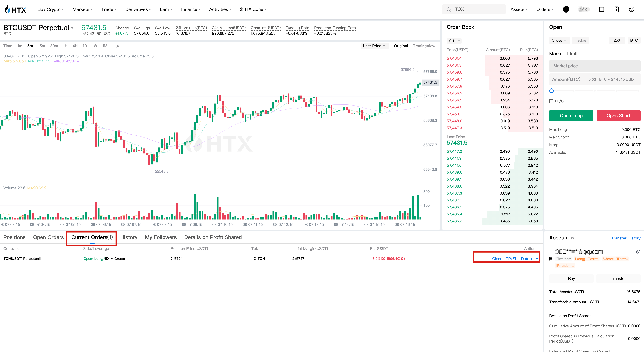Open the Cross margin mode dropdown
The image size is (644, 352).
(x=559, y=40)
